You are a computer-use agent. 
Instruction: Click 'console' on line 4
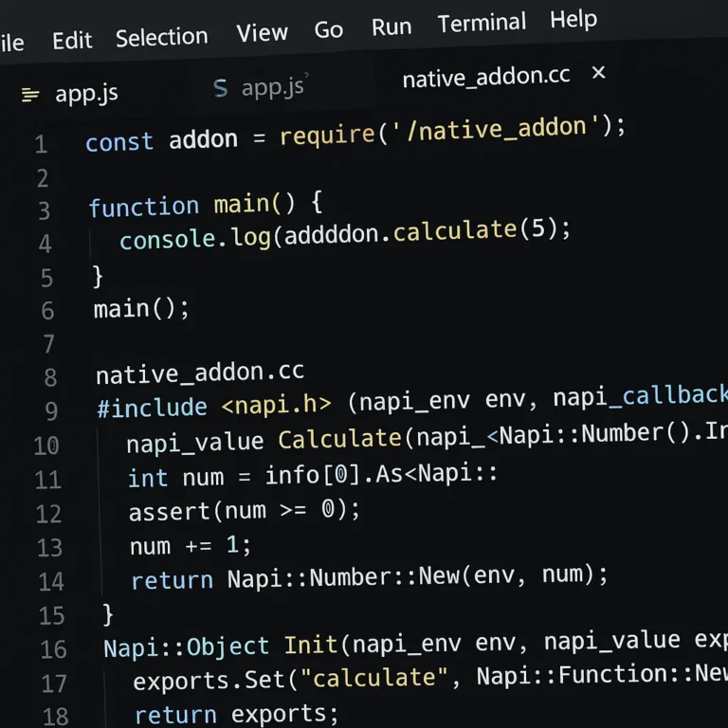click(x=168, y=240)
